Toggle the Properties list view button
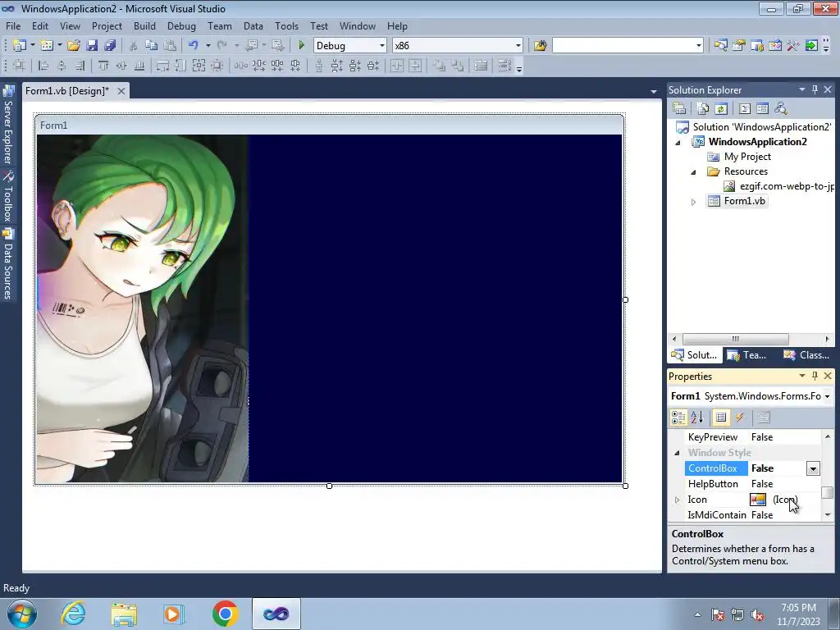Screen dimensions: 840x630 click(720, 418)
